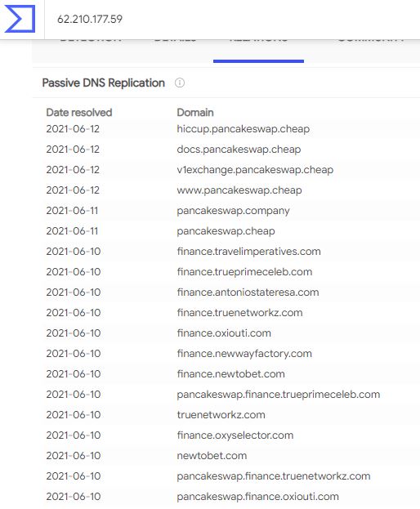Open pancakeswap.finance.truenetworkz.com domain link
The image size is (420, 509).
click(273, 476)
